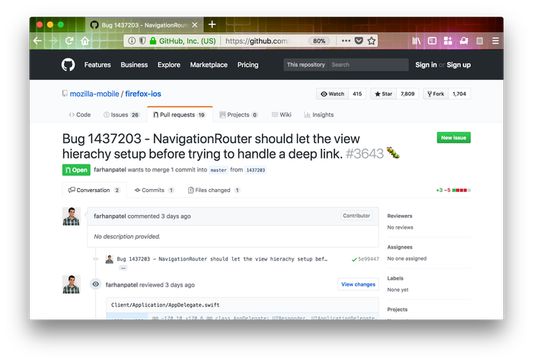533x362 pixels.
Task: Open the 415 watchers count
Action: 357,94
